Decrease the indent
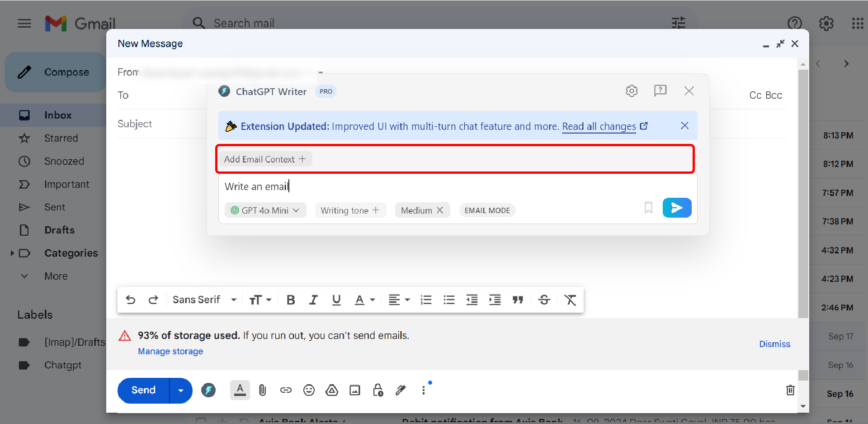The image size is (868, 424). coord(472,300)
